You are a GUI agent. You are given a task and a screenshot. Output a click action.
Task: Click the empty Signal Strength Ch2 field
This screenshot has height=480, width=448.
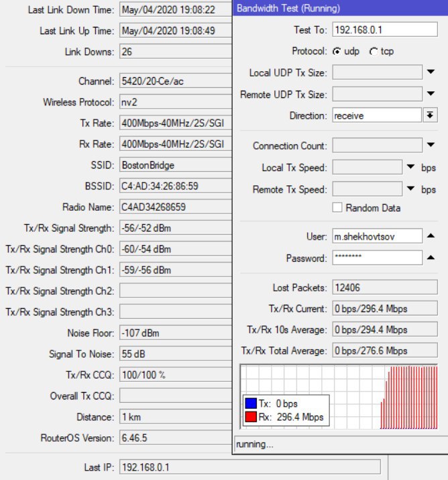click(176, 291)
